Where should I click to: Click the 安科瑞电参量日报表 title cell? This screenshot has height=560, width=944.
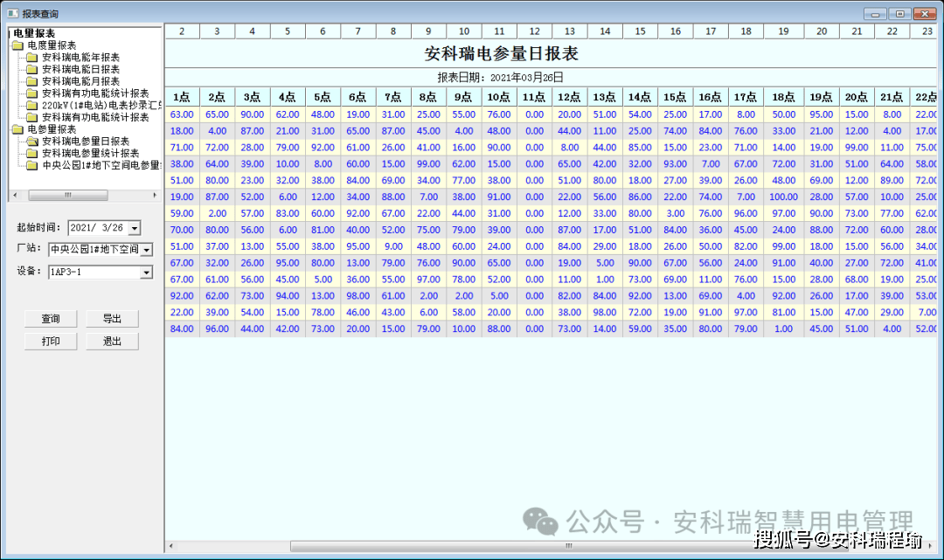(x=502, y=53)
